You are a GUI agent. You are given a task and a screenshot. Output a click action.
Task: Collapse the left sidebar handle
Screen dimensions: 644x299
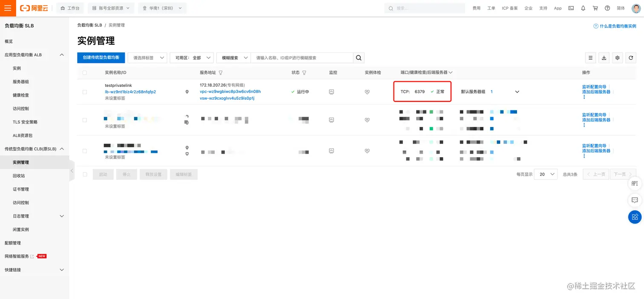coord(72,170)
